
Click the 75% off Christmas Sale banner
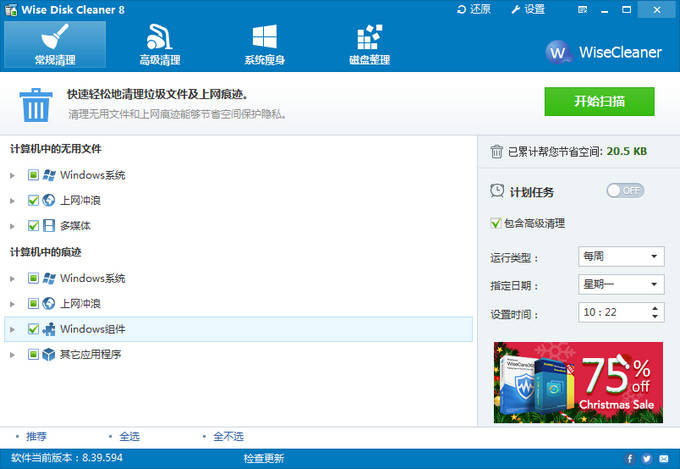pyautogui.click(x=578, y=382)
